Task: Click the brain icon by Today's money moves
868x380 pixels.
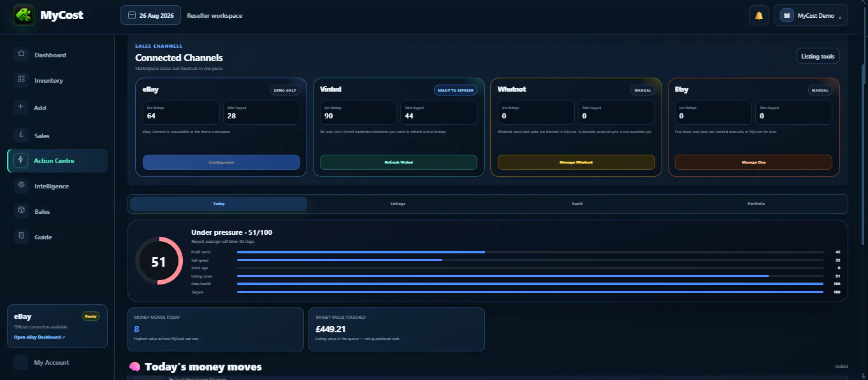Action: (134, 367)
